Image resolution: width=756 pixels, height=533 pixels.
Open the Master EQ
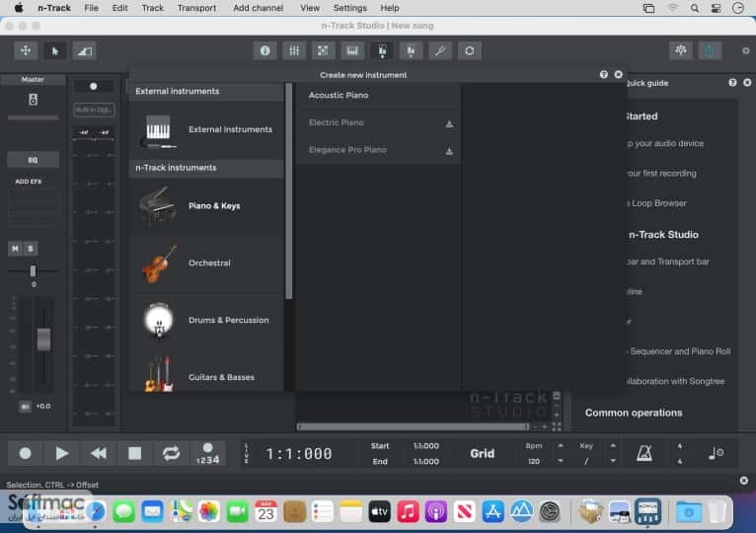33,160
